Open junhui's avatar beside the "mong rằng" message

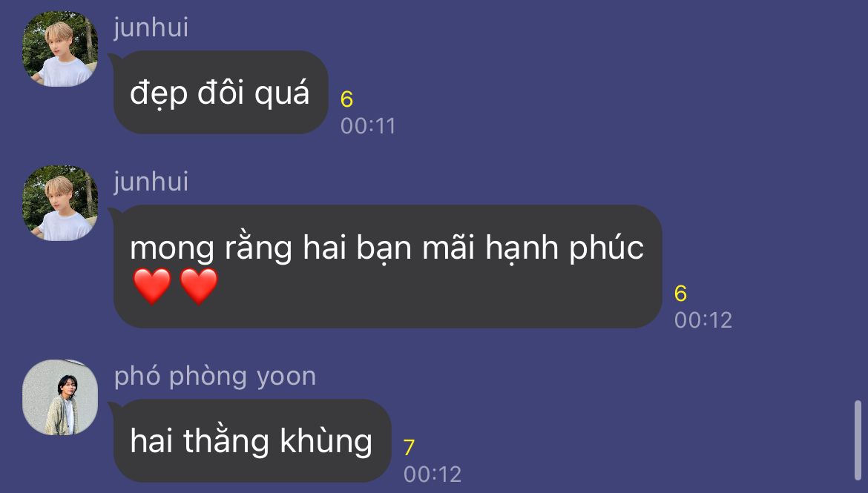pyautogui.click(x=60, y=203)
